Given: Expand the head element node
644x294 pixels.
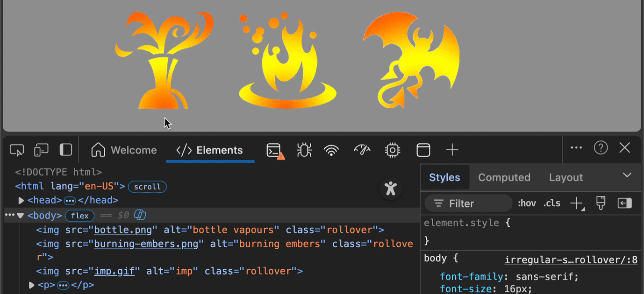Looking at the screenshot, I should tap(21, 200).
